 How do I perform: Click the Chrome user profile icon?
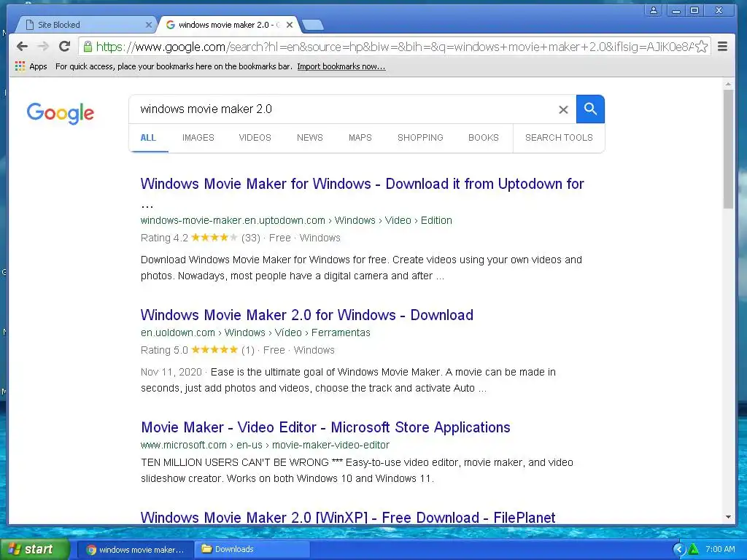coord(653,10)
